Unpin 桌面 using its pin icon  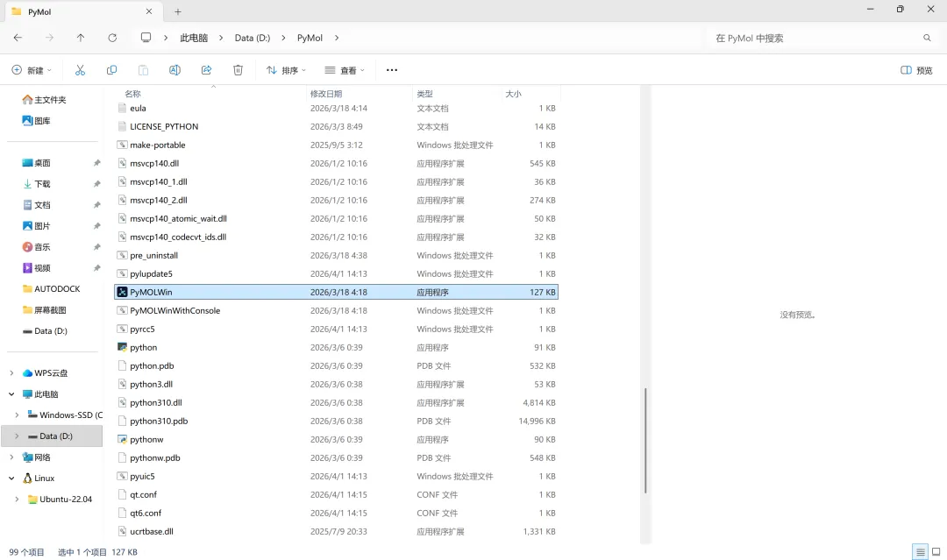point(96,163)
